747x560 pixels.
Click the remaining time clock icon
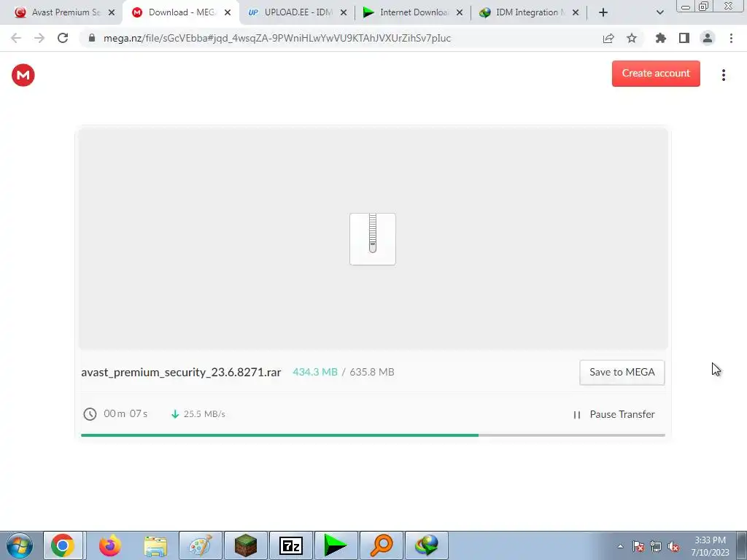[x=90, y=414]
